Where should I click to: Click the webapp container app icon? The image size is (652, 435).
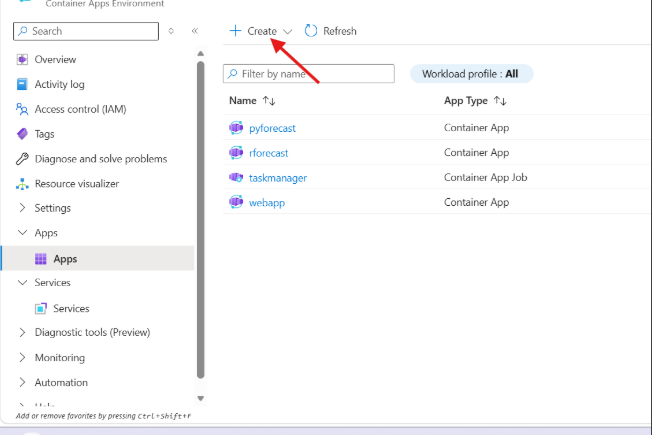(x=236, y=202)
